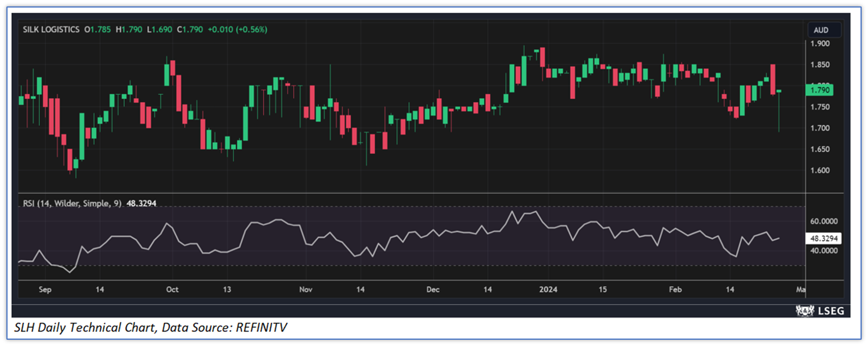The image size is (868, 346).
Task: Click the 40.0000 RSI axis label
Action: coord(825,251)
